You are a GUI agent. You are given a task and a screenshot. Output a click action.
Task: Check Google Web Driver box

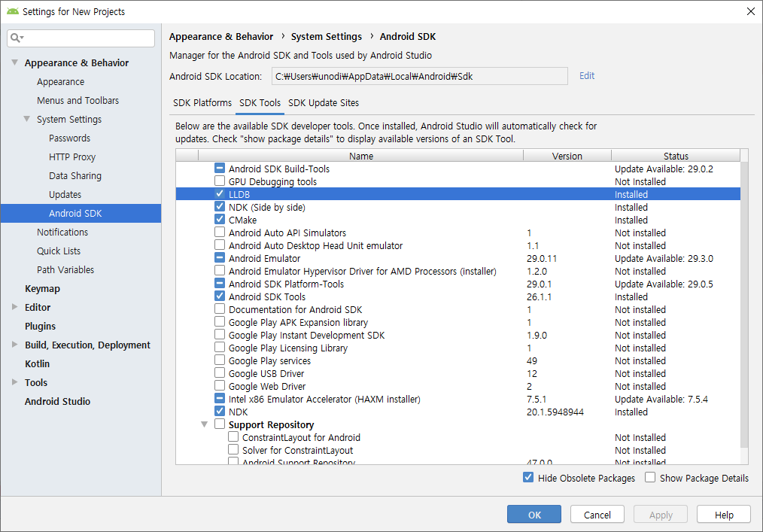pos(220,386)
